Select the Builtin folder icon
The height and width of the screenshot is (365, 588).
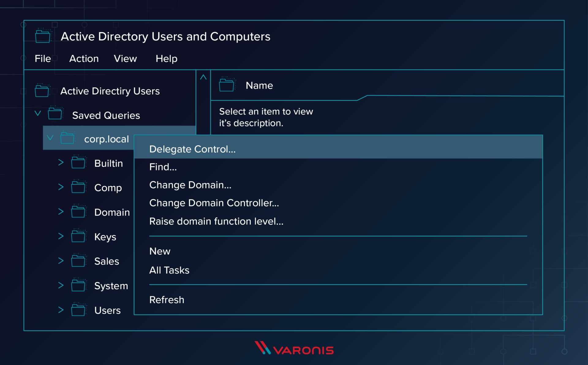(79, 162)
